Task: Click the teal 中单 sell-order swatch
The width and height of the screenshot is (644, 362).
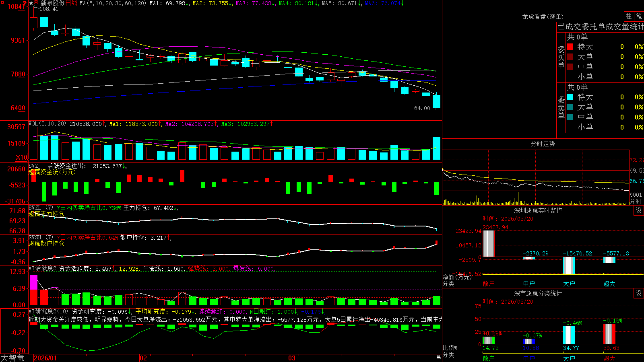Action: [x=570, y=117]
